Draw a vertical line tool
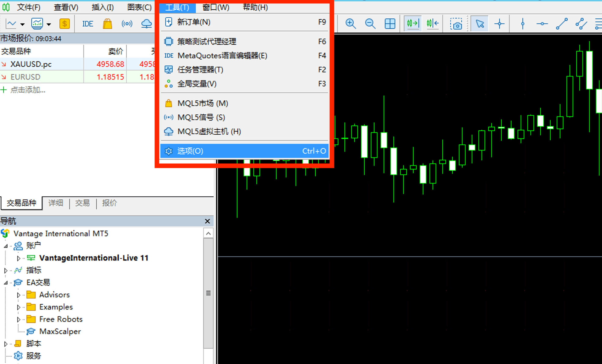Screen dimensions: 602x364 (522, 24)
